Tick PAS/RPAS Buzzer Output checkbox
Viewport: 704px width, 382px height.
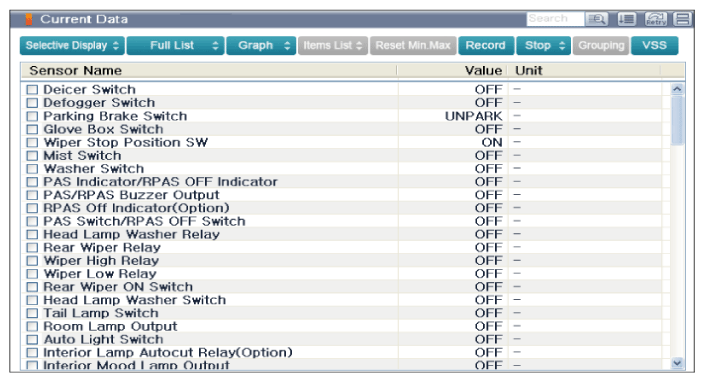[x=32, y=195]
